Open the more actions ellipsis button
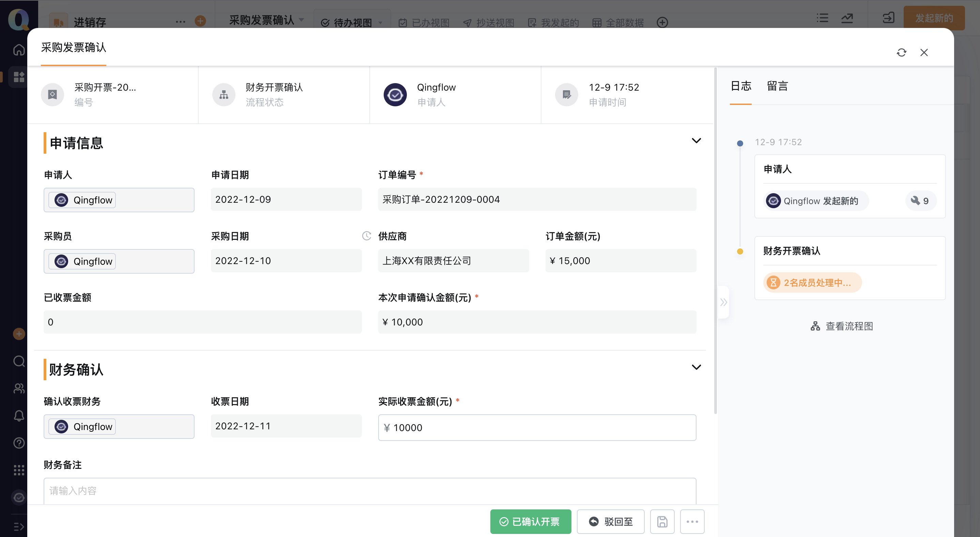Screen dimensions: 980x537 (692, 521)
